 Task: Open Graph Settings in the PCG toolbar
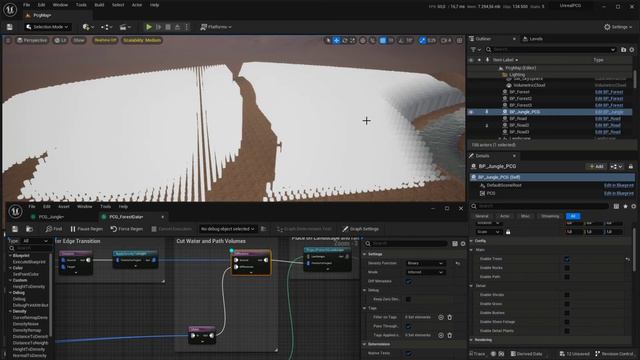360,229
